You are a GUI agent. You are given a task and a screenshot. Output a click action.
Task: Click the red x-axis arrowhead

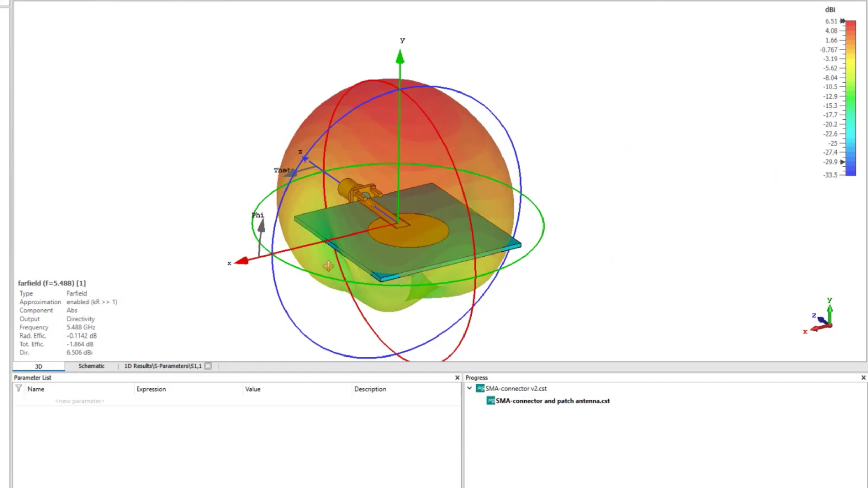click(241, 261)
